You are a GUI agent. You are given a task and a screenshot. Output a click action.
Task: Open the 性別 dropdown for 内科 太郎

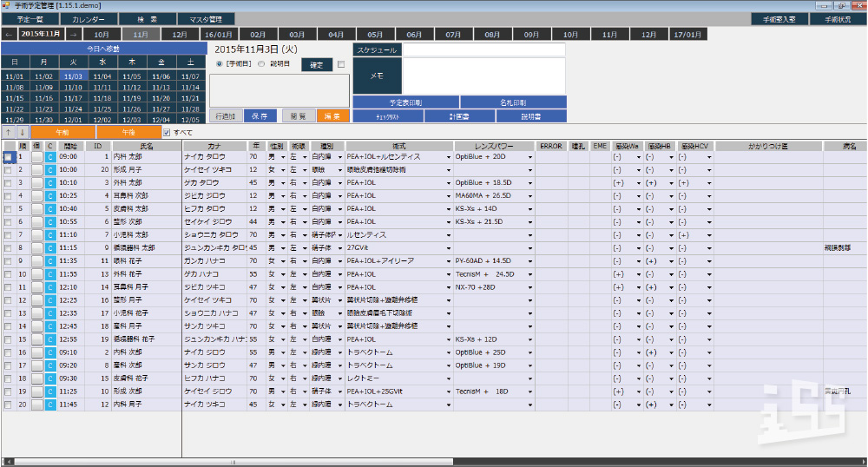click(283, 157)
